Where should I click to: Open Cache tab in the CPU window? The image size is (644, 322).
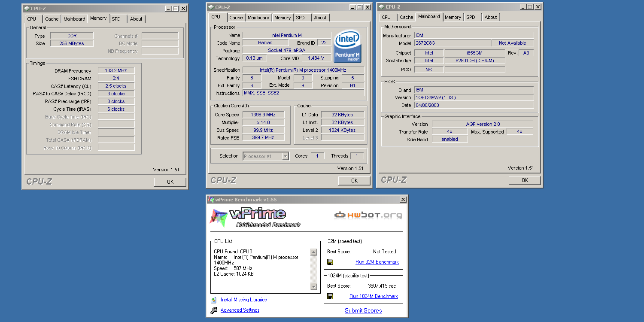pyautogui.click(x=236, y=18)
